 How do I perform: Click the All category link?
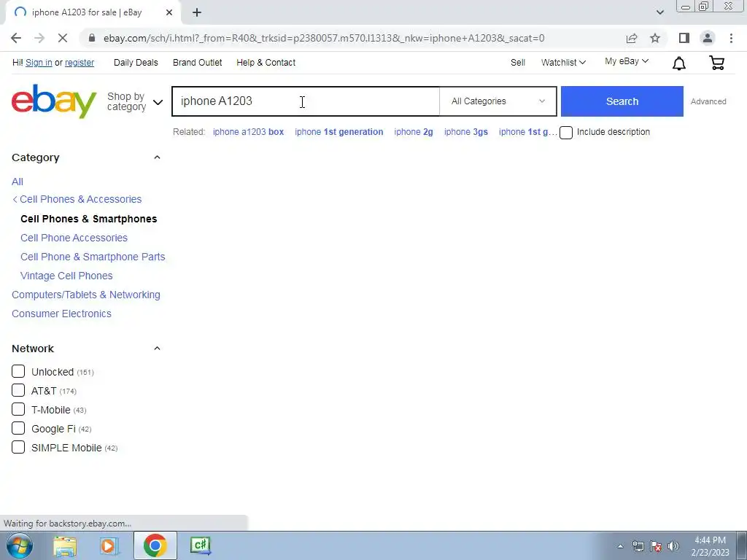[18, 182]
